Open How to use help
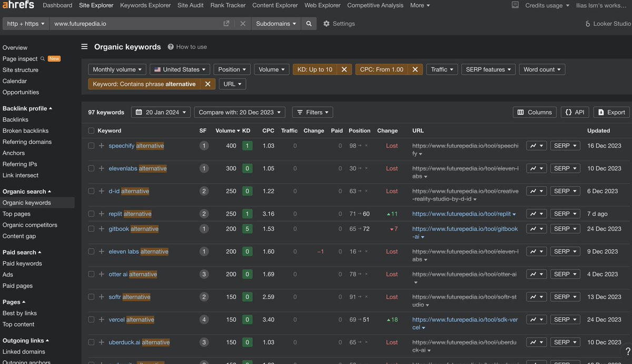 coord(187,47)
